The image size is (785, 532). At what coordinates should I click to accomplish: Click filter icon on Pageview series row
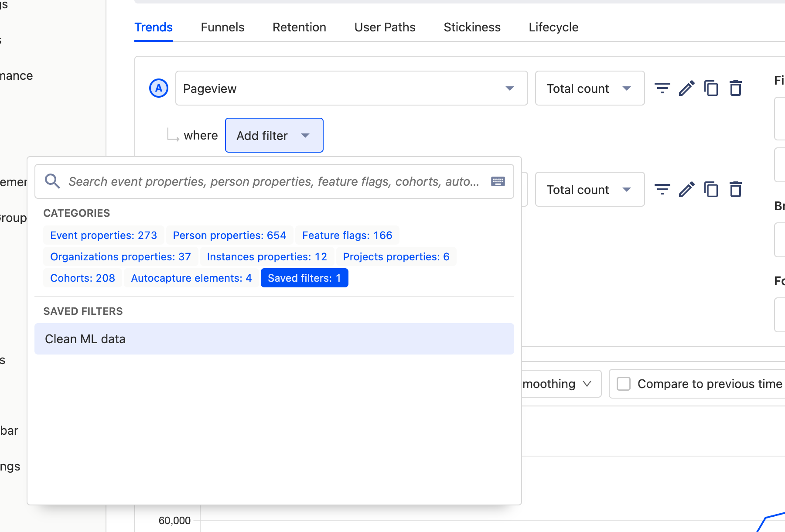pos(662,89)
